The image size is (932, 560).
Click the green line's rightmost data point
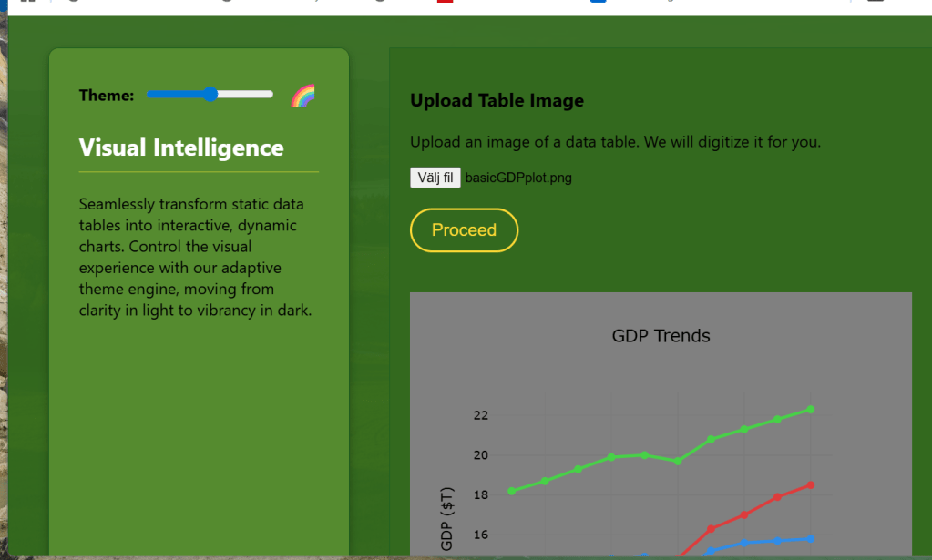pos(811,410)
